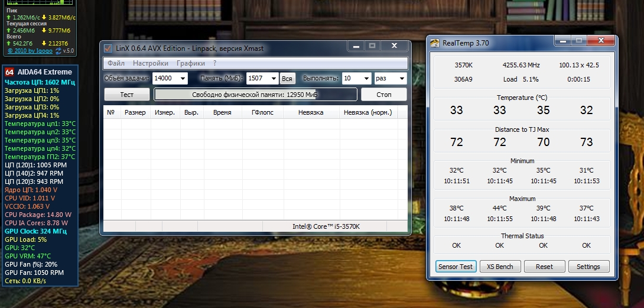This screenshot has width=644, height=308.
Task: Open the ? help menu in LinX
Action: coord(214,63)
